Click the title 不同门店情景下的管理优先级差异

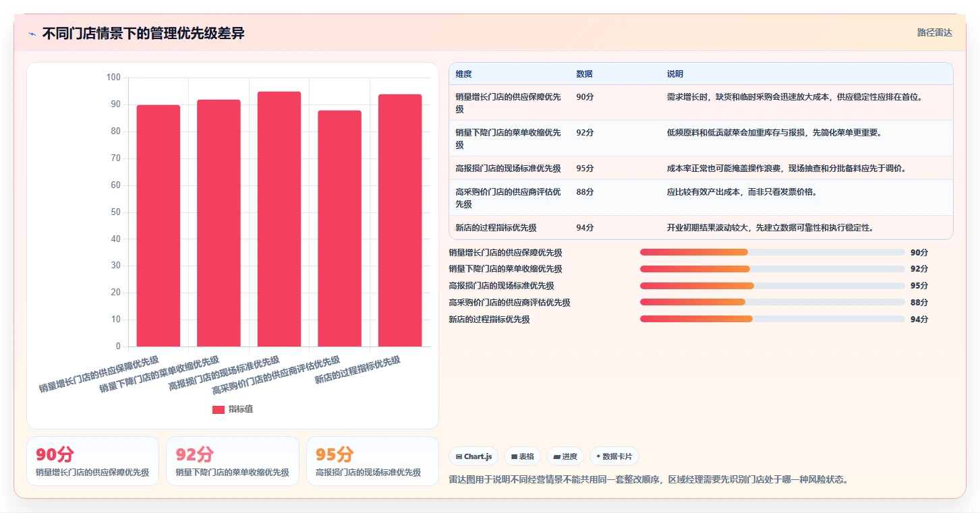(144, 33)
